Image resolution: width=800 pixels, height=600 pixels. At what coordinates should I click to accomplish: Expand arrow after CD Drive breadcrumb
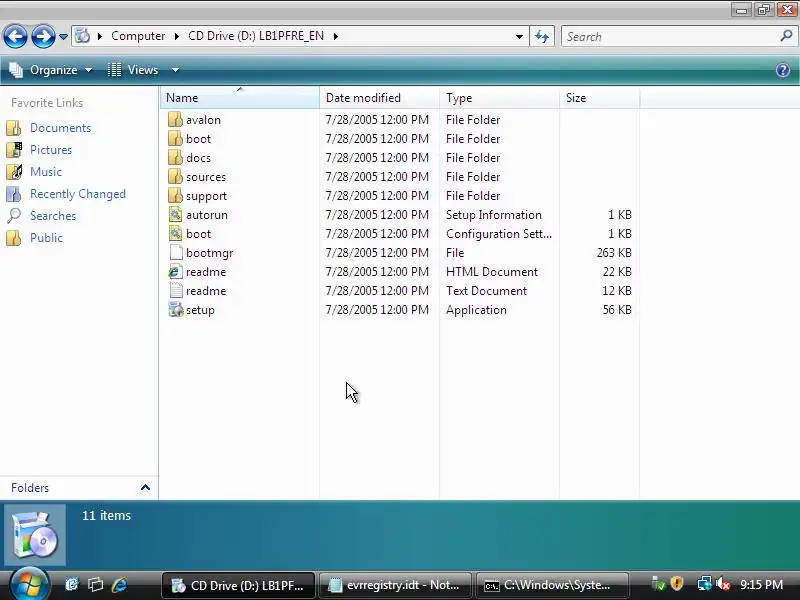pos(336,36)
